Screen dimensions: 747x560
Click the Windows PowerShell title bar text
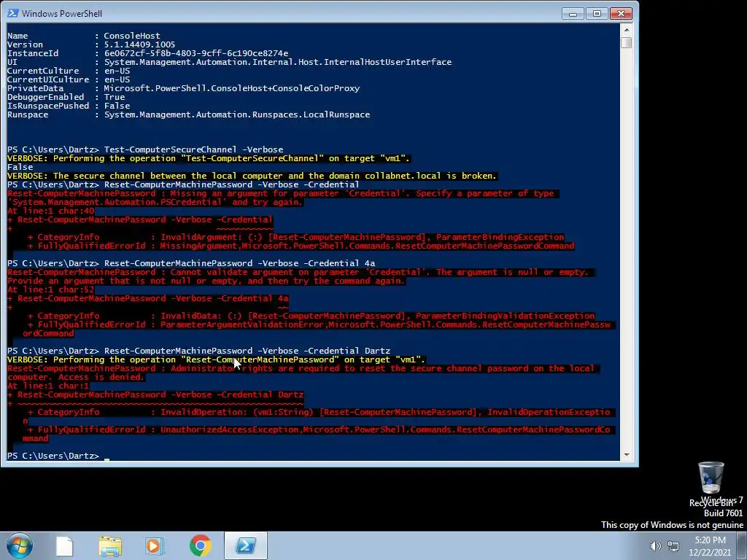62,13
